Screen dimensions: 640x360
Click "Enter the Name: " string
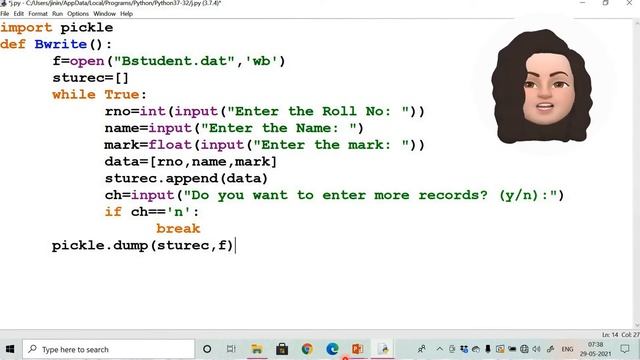tap(279, 128)
